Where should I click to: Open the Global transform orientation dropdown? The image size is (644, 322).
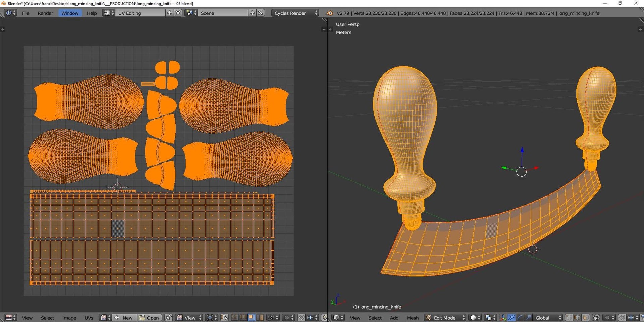548,318
